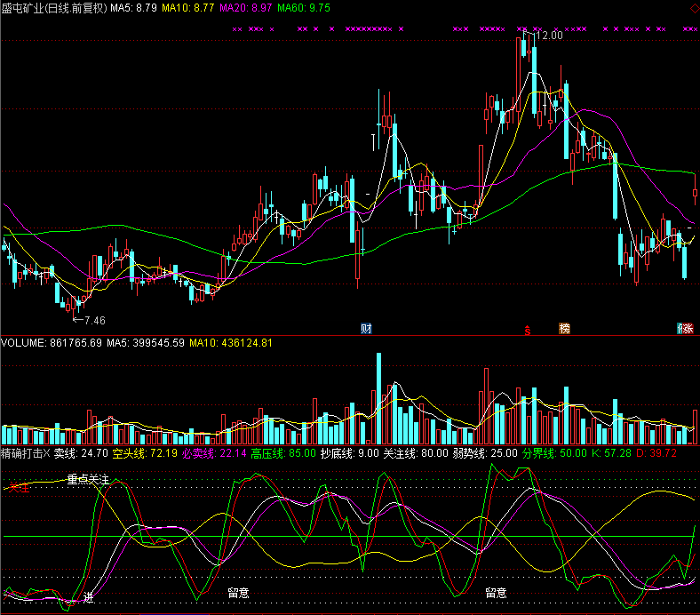This screenshot has height=615, width=700.
Task: Click the green 分界线: 50.00 value
Action: (x=554, y=453)
